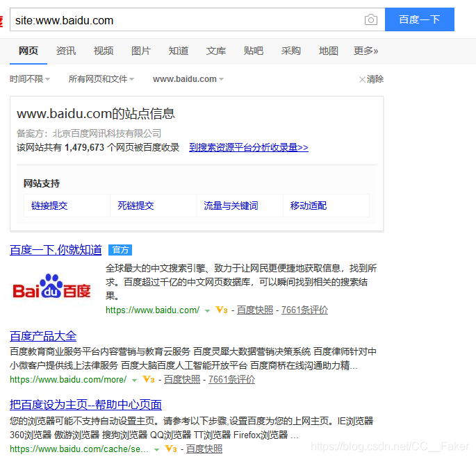Click the heading www.baidu.com的站点信息

click(96, 113)
